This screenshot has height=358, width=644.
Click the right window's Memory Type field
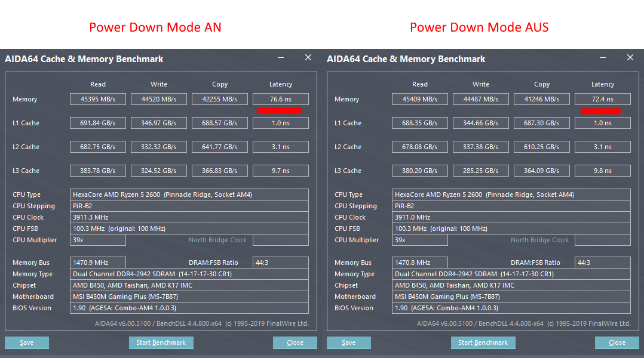[x=511, y=274]
